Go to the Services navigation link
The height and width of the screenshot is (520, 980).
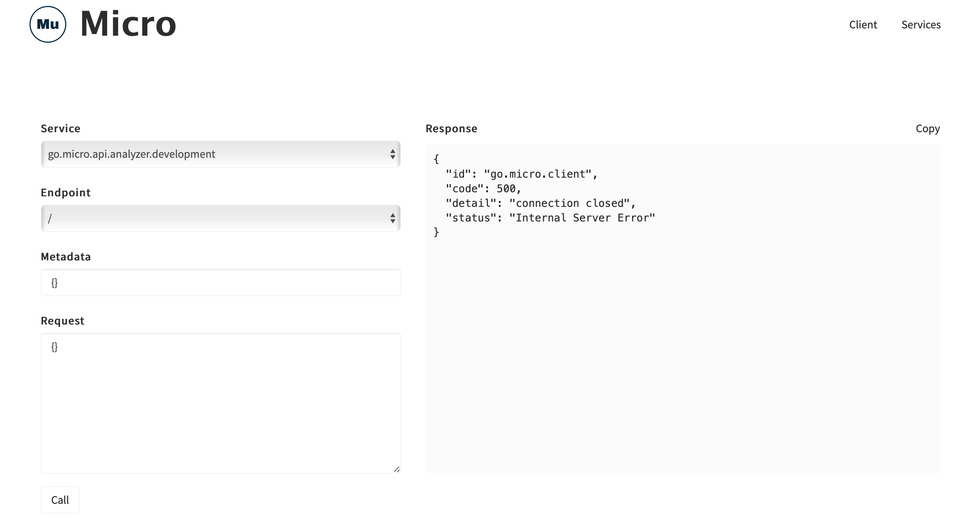[921, 25]
